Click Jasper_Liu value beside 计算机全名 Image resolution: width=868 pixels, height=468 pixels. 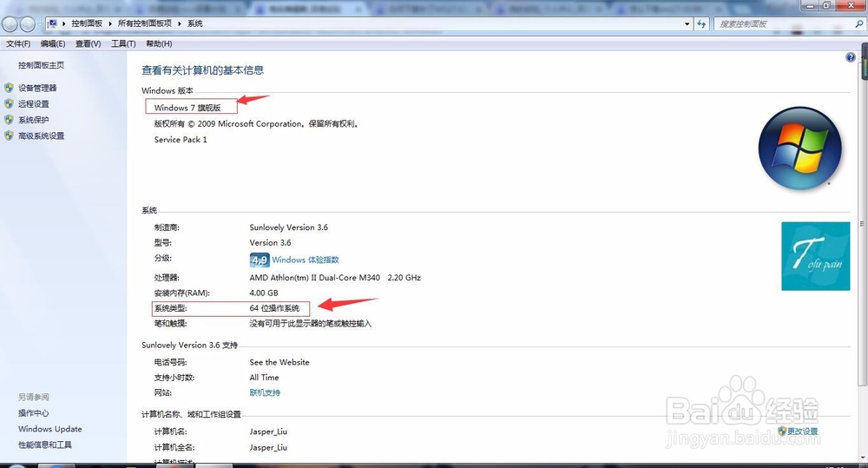268,447
